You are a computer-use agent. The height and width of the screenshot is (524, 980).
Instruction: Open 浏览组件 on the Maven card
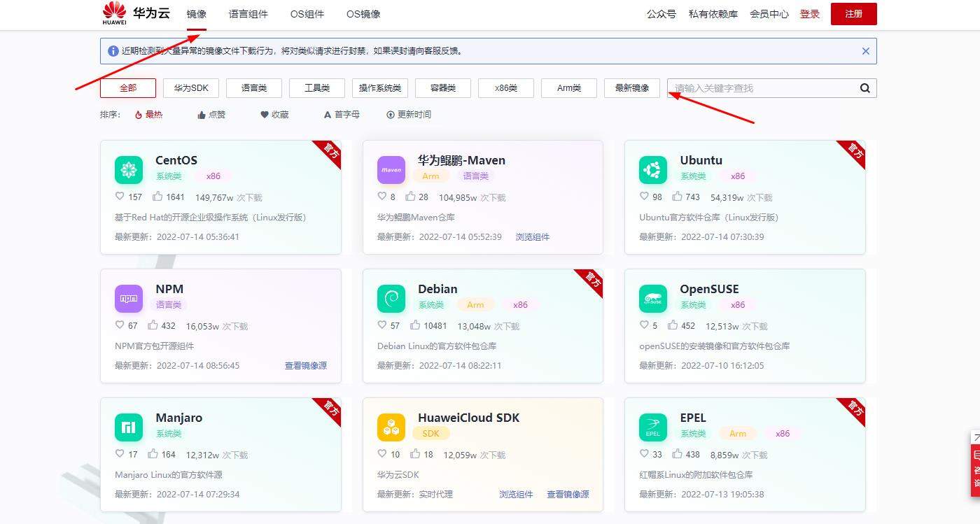point(533,237)
